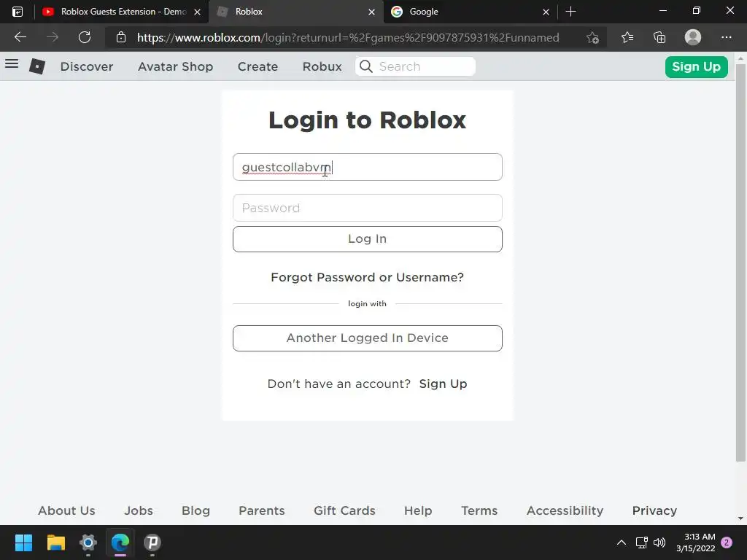Click the page vertical scrollbar thumb

click(740, 262)
